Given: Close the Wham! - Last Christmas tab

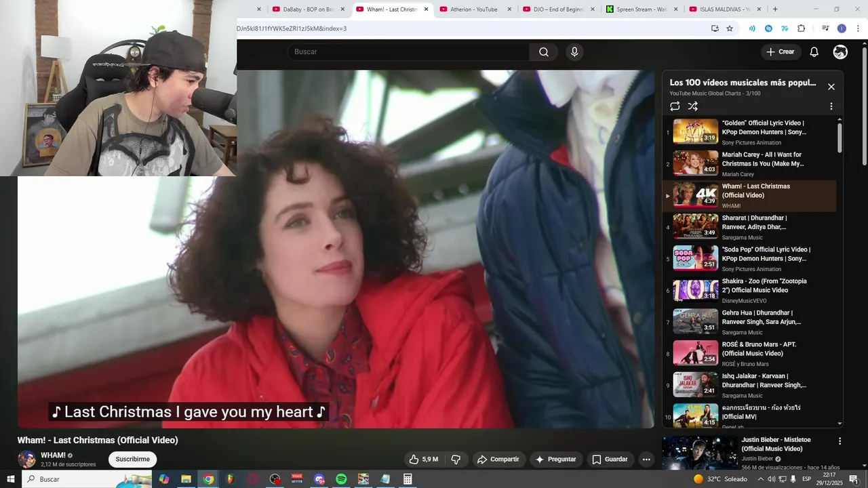Looking at the screenshot, I should click(x=427, y=9).
